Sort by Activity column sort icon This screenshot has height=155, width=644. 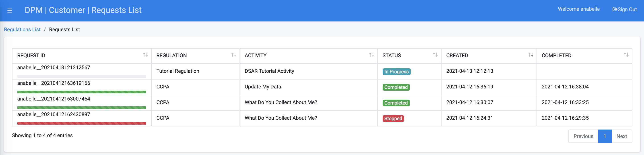pos(371,55)
